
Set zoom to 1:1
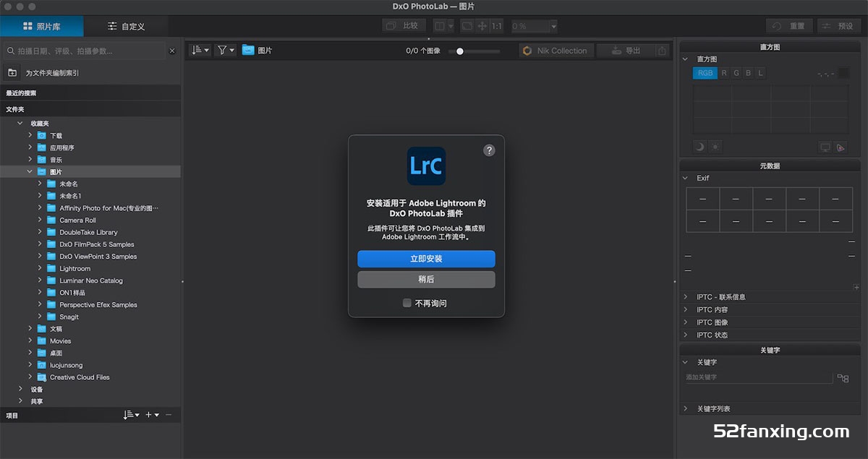point(496,26)
